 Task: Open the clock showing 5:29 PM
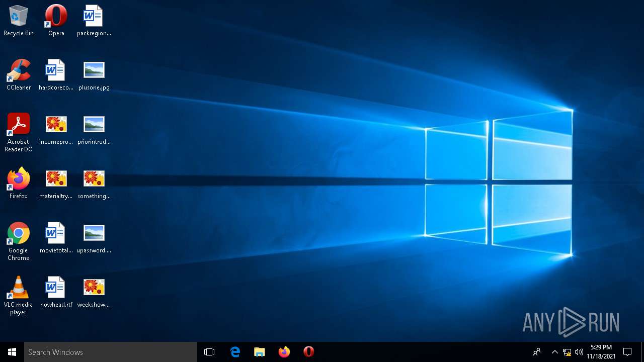pos(601,352)
